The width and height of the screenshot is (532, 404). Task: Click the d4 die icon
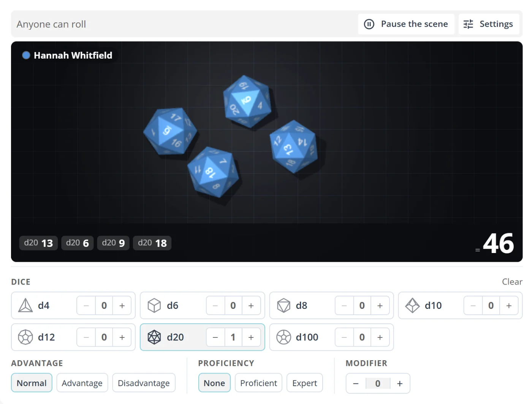tap(25, 305)
